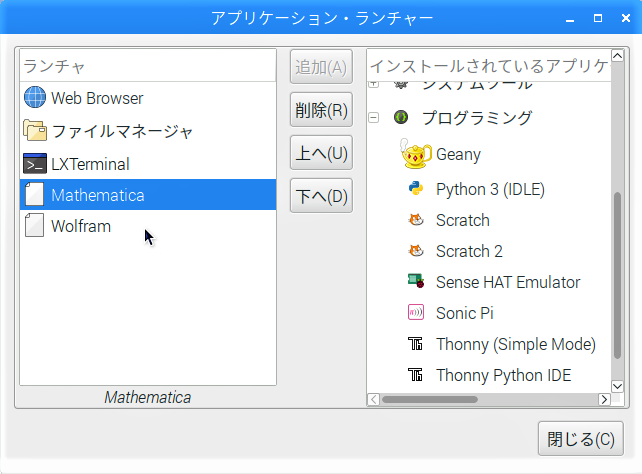Viewport: 642px width, 474px height.
Task: Select Thonny Python IDE entry
Action: coord(504,375)
